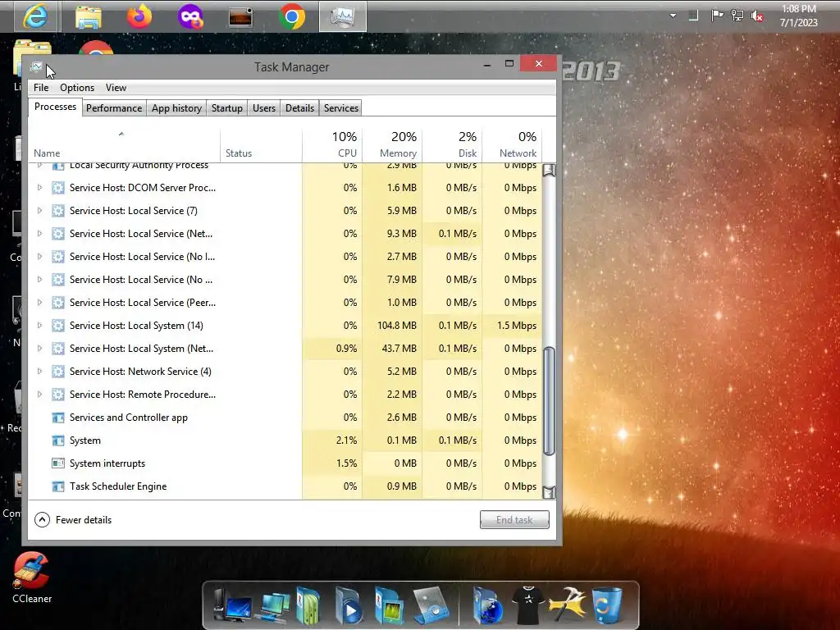Expand Service Host: Local Service (Net... row
This screenshot has width=840, height=630.
tap(39, 234)
